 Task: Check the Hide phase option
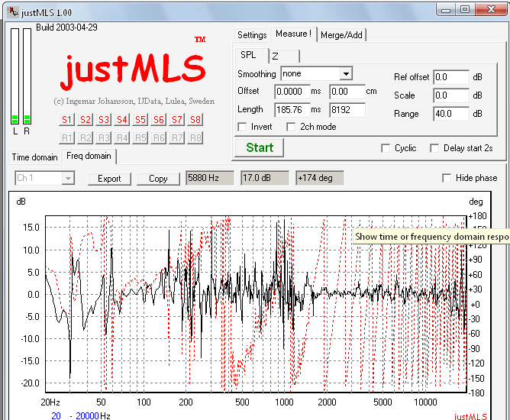(447, 178)
